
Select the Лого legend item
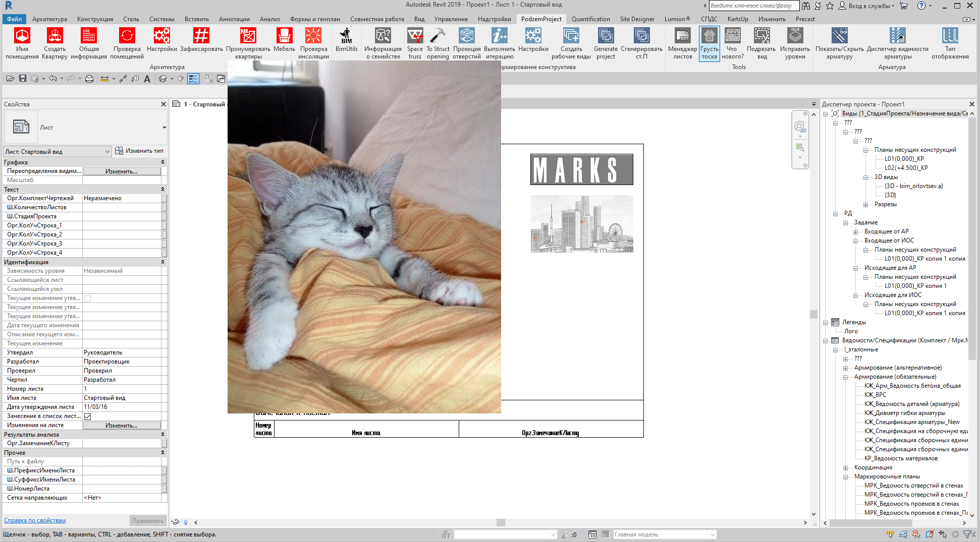[x=851, y=331]
